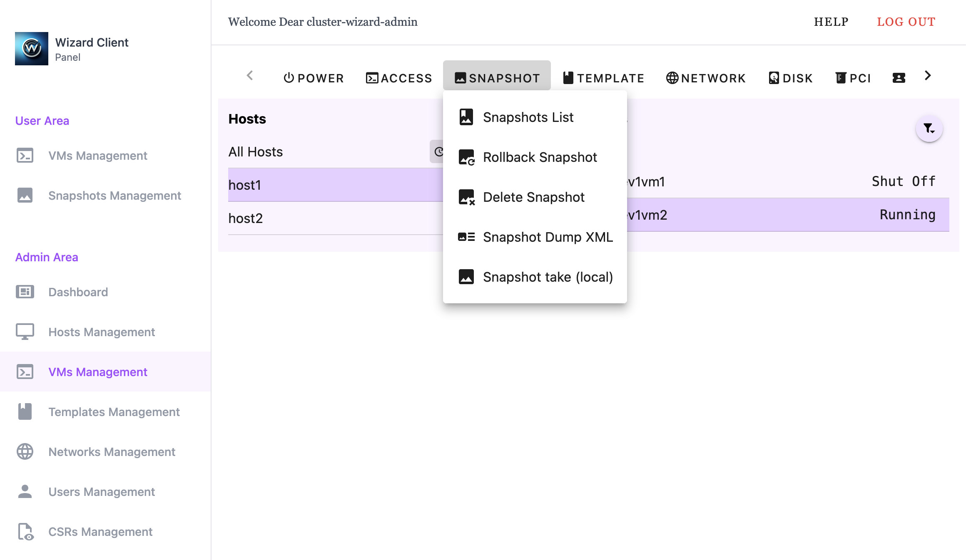
Task: Open Templates Management in sidebar
Action: pos(114,412)
